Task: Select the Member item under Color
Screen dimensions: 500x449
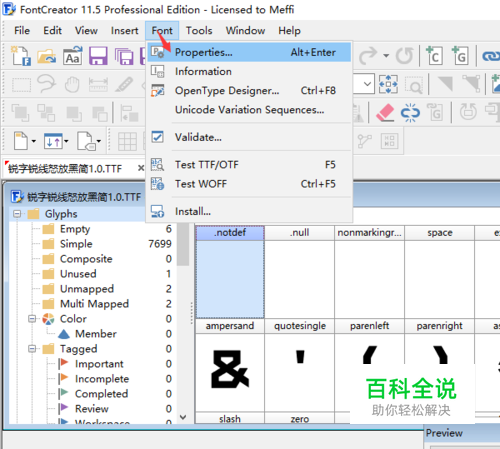Action: [x=96, y=334]
